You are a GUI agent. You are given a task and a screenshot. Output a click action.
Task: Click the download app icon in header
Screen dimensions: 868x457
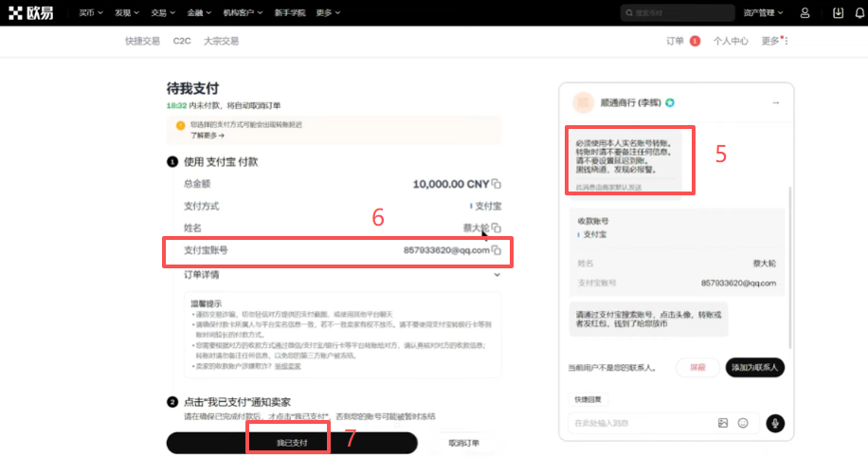tap(838, 12)
